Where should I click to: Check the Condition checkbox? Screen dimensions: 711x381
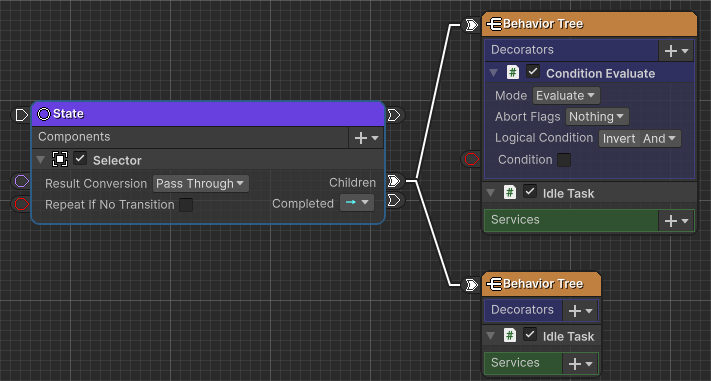(564, 160)
